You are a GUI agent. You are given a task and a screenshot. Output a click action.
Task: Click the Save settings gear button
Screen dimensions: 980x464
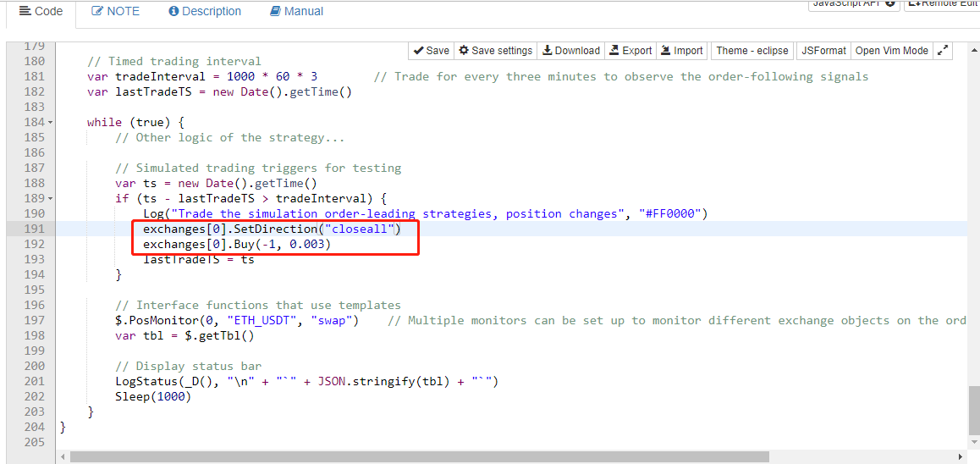pos(496,51)
